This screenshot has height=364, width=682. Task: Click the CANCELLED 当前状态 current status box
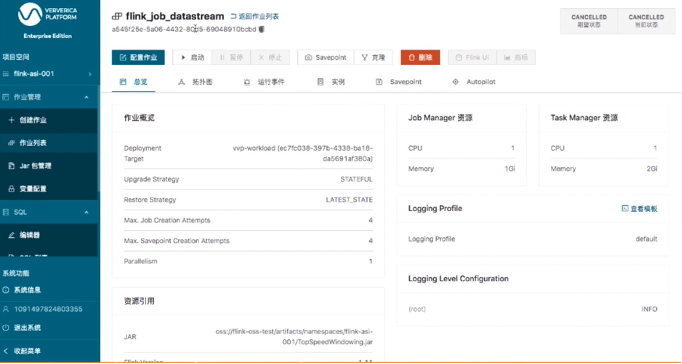[646, 21]
